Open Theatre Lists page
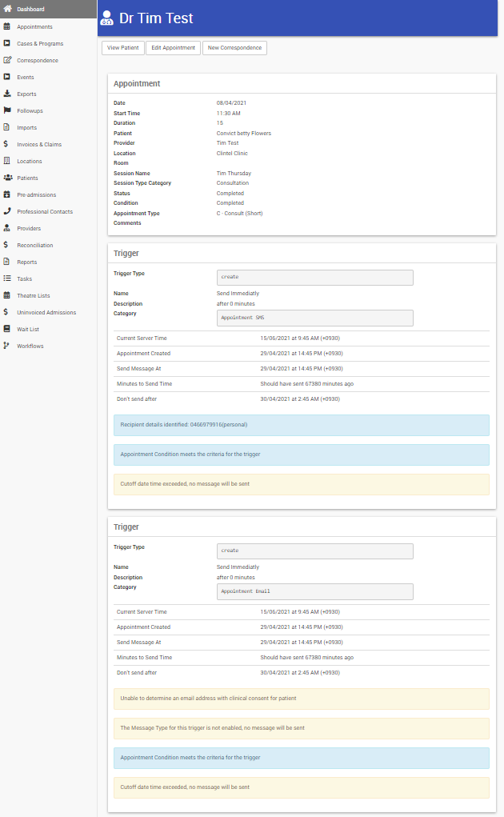The image size is (504, 817). [x=34, y=295]
